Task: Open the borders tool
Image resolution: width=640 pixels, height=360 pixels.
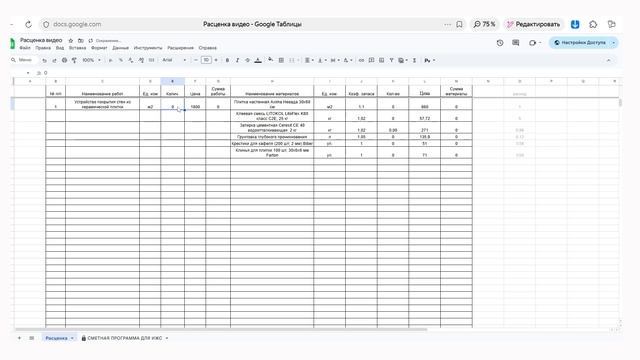Action: point(281,60)
